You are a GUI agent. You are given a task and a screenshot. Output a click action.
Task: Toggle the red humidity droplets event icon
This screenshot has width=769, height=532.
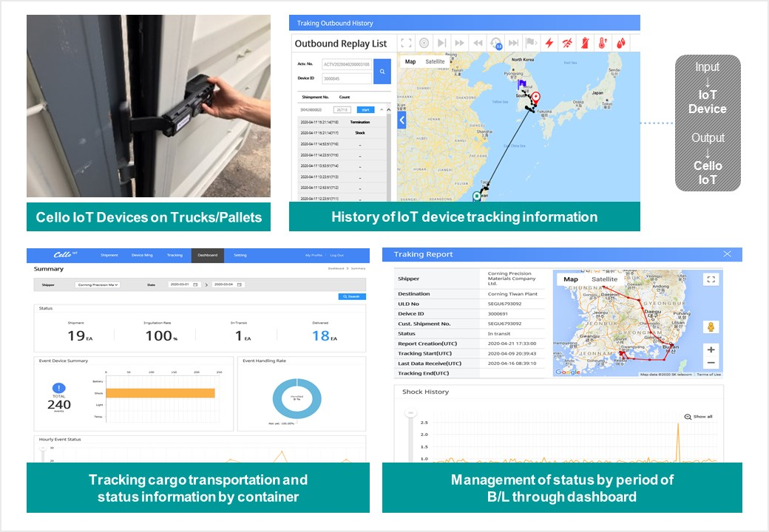pyautogui.click(x=621, y=43)
